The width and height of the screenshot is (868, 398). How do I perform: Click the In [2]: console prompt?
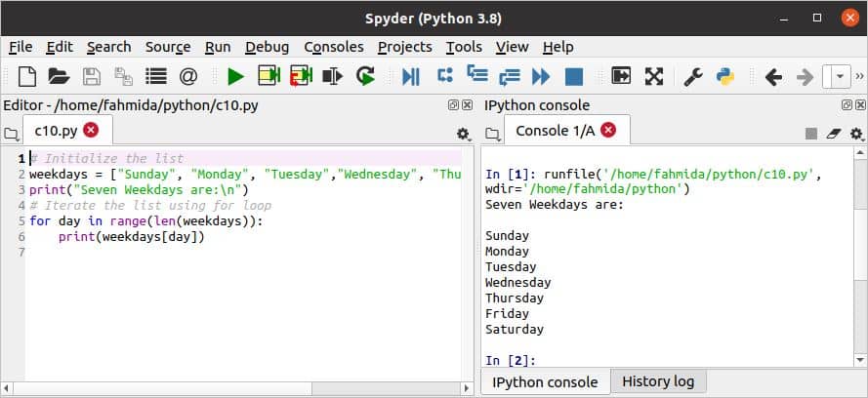point(511,360)
